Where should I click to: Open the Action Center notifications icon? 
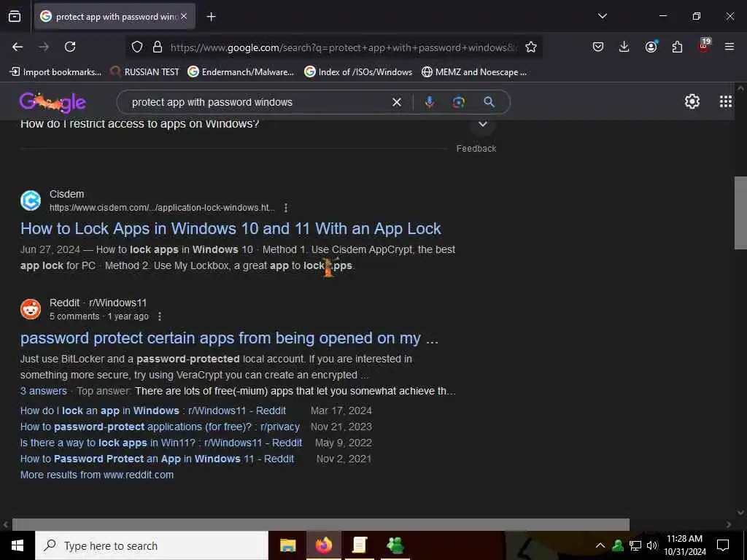click(723, 545)
